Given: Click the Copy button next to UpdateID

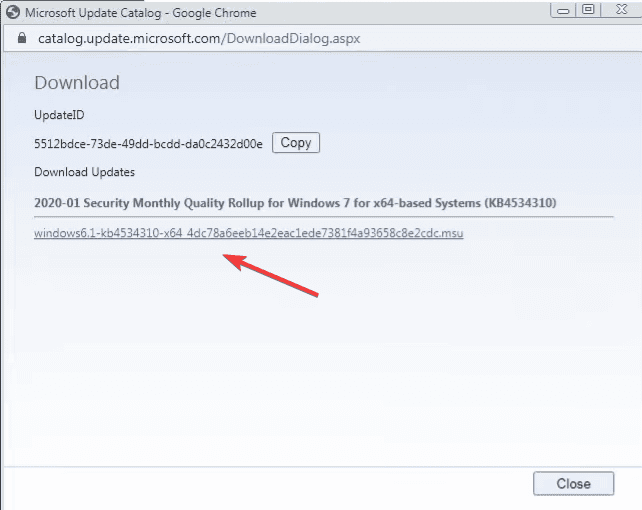Looking at the screenshot, I should tap(296, 142).
